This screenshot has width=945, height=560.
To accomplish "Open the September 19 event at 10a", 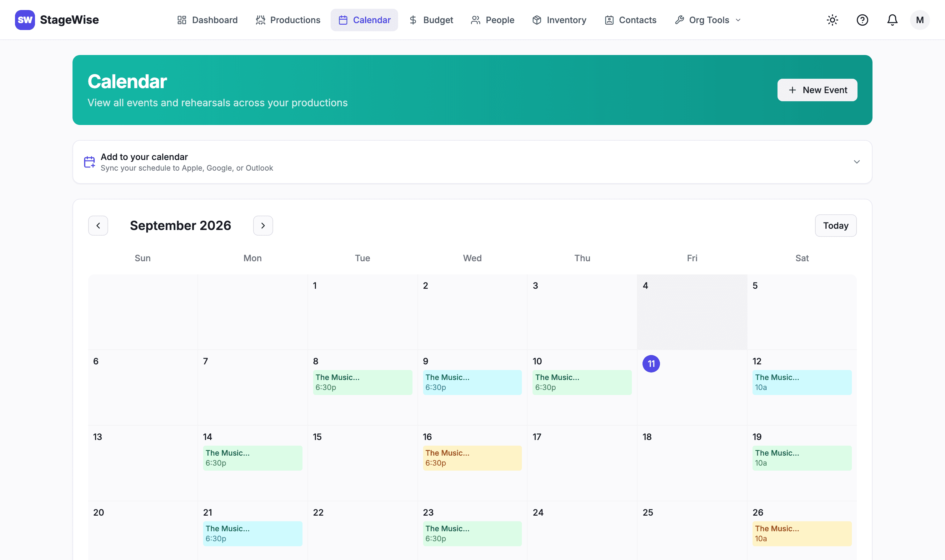I will [802, 458].
